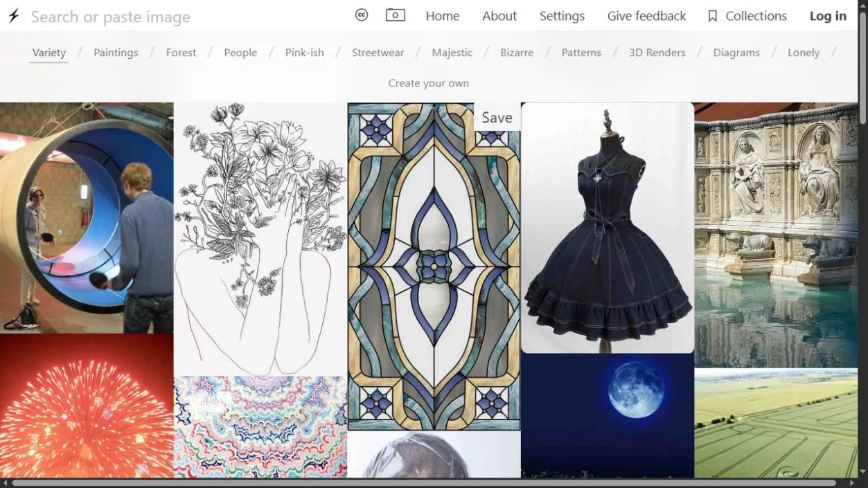
Task: Click the scroll down arrow
Action: point(863,473)
